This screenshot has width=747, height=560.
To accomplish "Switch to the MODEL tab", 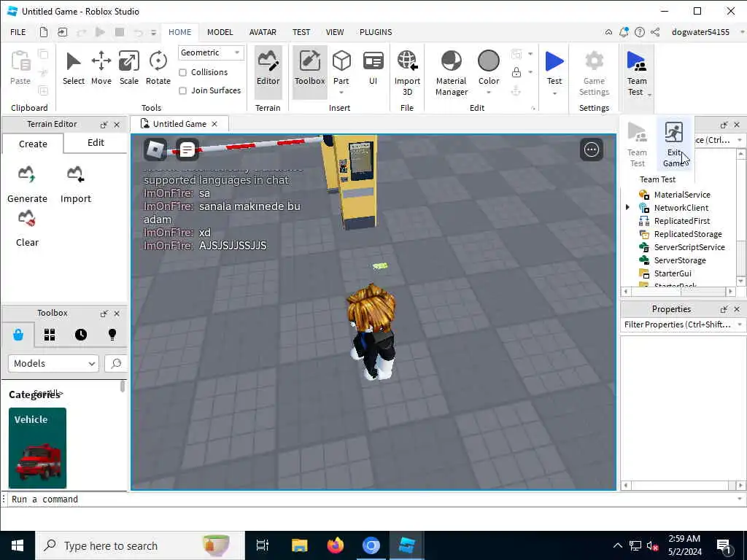I will [220, 32].
